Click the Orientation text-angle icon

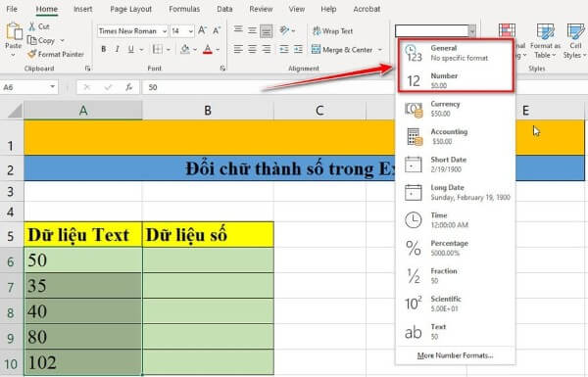click(284, 30)
